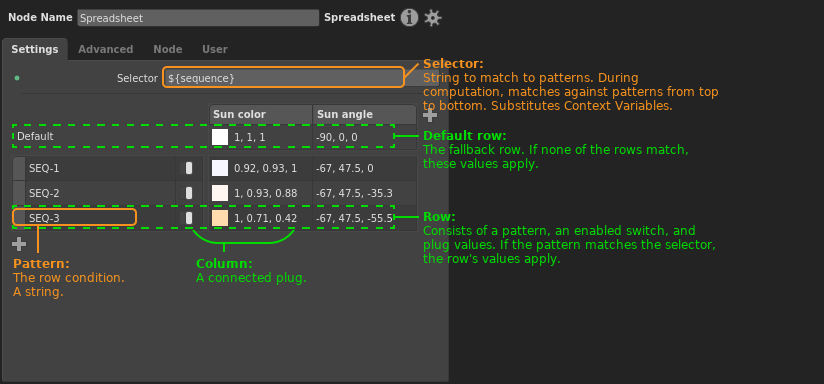This screenshot has height=384, width=824.
Task: Select the Default sun color value 1, 1, 1
Action: coord(250,138)
